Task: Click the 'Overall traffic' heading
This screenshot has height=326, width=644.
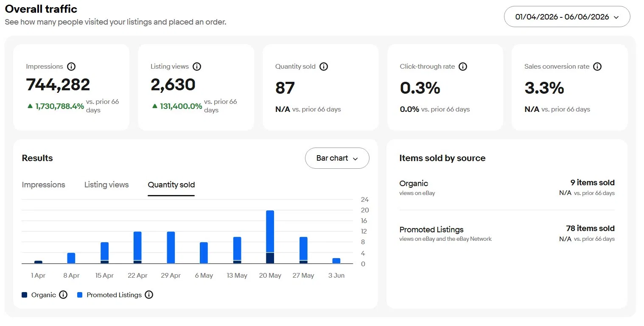Action: (x=41, y=8)
